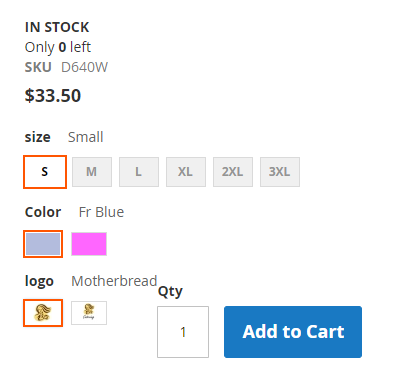Click the selected logo name 'Motherbread'

click(114, 281)
